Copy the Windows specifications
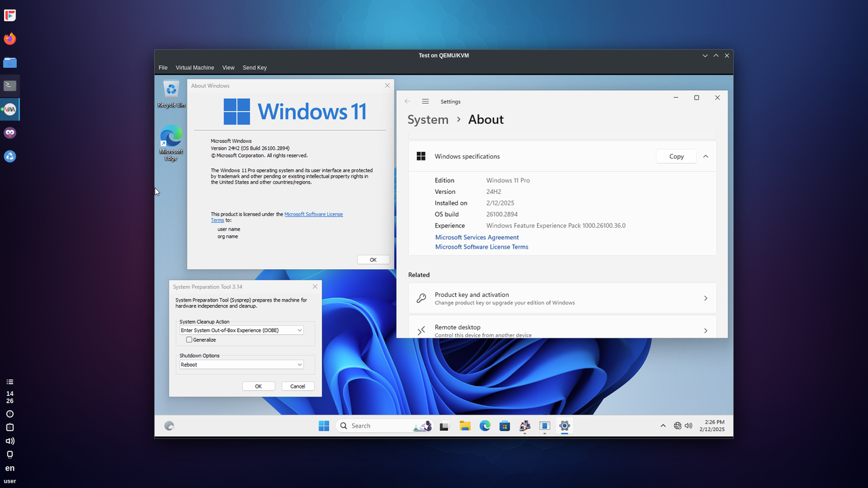The height and width of the screenshot is (488, 868). (677, 156)
